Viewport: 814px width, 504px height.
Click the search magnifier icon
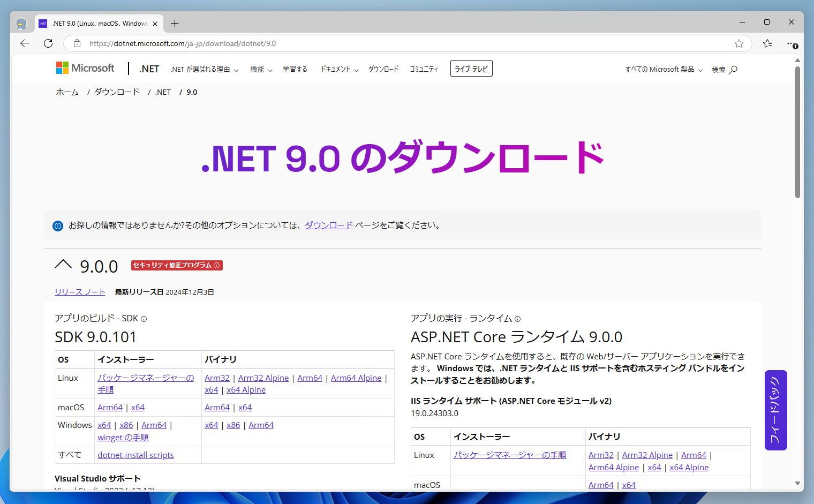coord(734,70)
